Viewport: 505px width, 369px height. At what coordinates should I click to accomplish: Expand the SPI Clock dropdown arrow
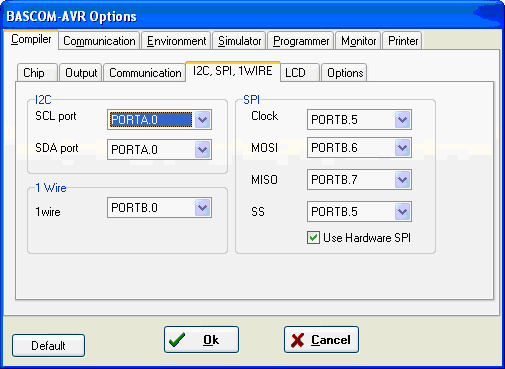click(403, 119)
